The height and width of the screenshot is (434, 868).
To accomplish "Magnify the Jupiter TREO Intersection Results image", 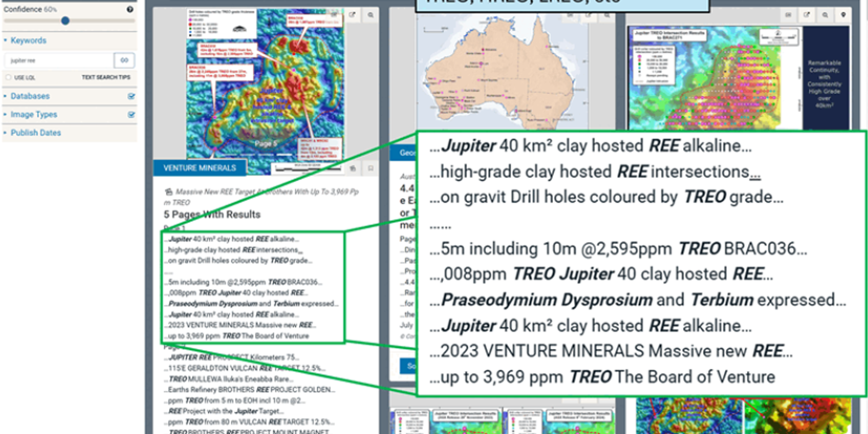I will click(x=825, y=15).
